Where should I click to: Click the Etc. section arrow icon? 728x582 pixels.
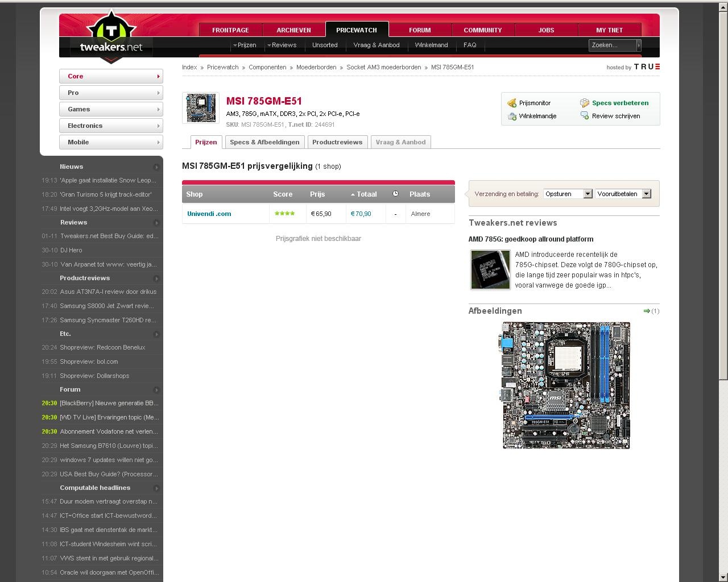point(156,334)
